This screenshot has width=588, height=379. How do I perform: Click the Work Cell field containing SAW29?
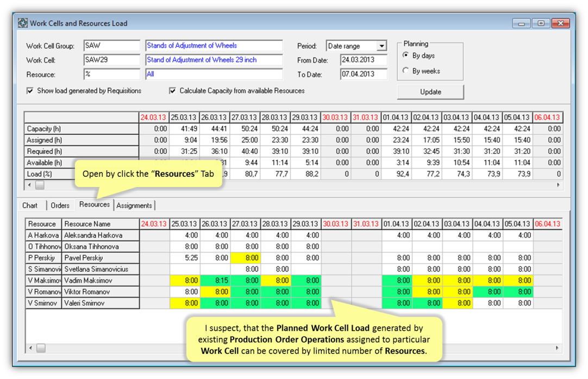[112, 60]
